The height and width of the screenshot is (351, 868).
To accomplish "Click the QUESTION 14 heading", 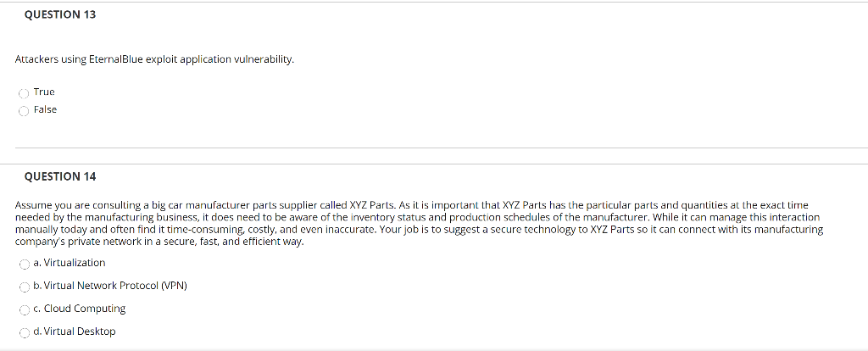I will 60,176.
